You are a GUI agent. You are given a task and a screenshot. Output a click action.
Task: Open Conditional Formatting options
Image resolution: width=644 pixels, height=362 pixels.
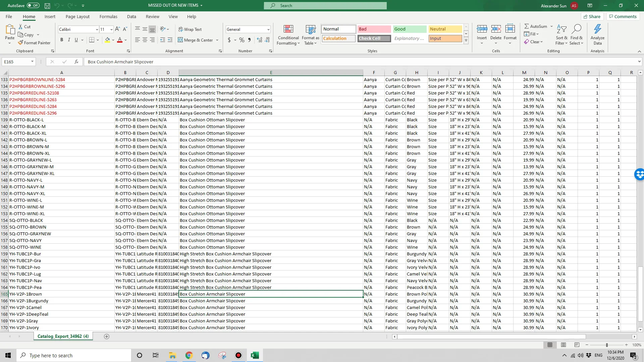click(288, 35)
